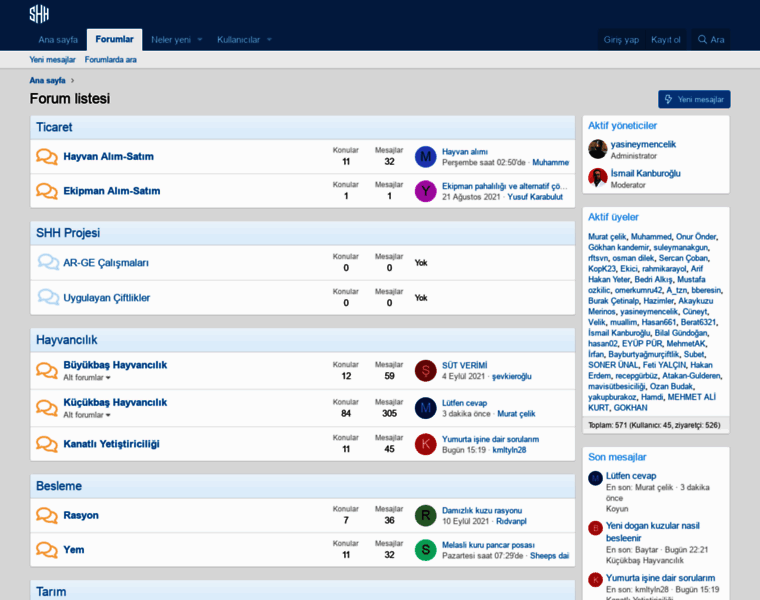Click the AR-GE Çalışmaları forum speech-bubble icon
760x600 pixels.
(x=48, y=262)
